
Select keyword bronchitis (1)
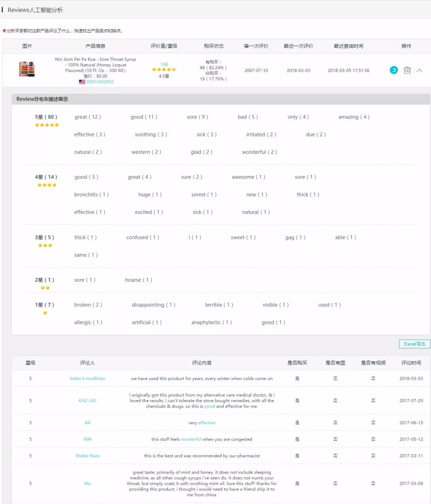pyautogui.click(x=91, y=195)
